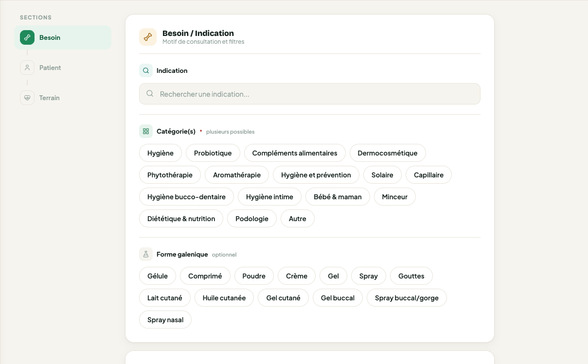The image size is (588, 364).
Task: Click the Forme galenique label
Action: 182,254
